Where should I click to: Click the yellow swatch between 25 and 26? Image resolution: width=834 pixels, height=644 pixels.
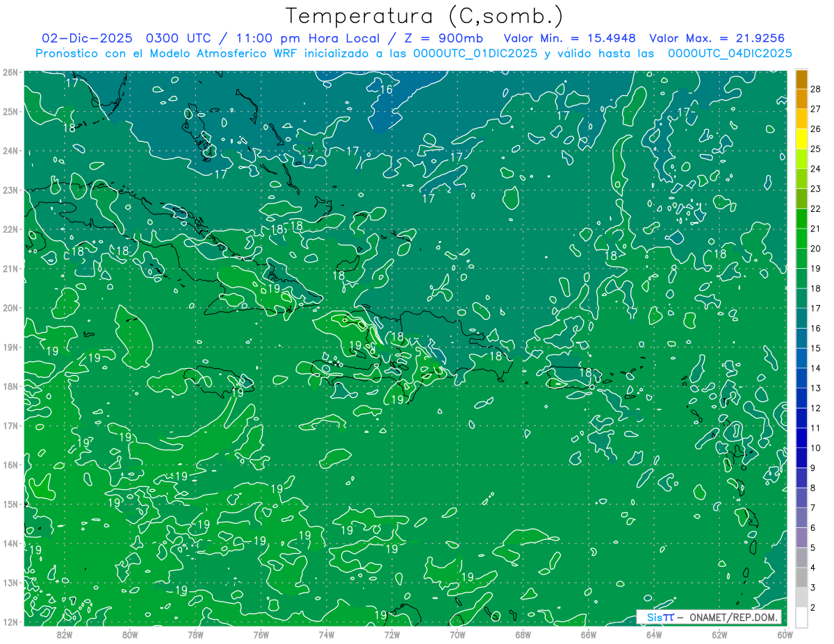point(801,138)
